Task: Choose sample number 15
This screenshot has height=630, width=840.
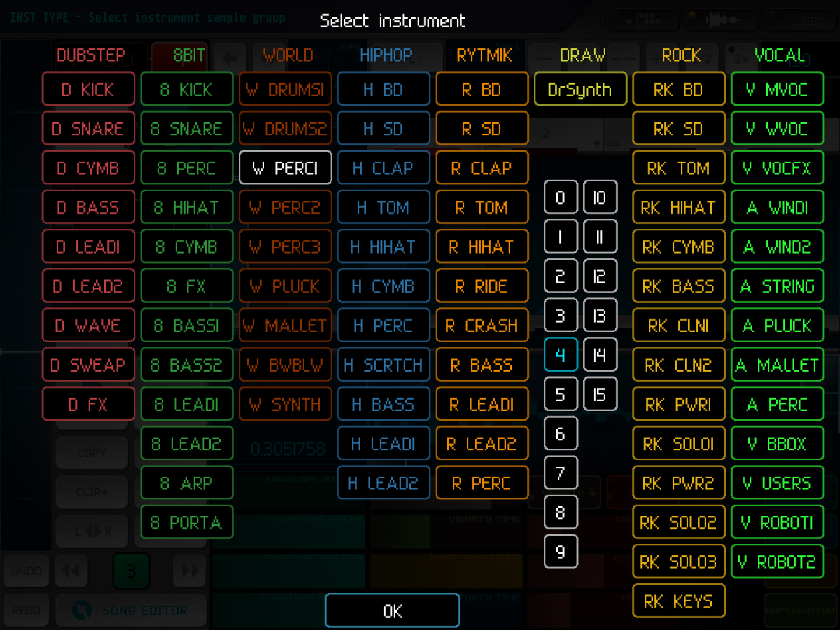Action: [600, 394]
